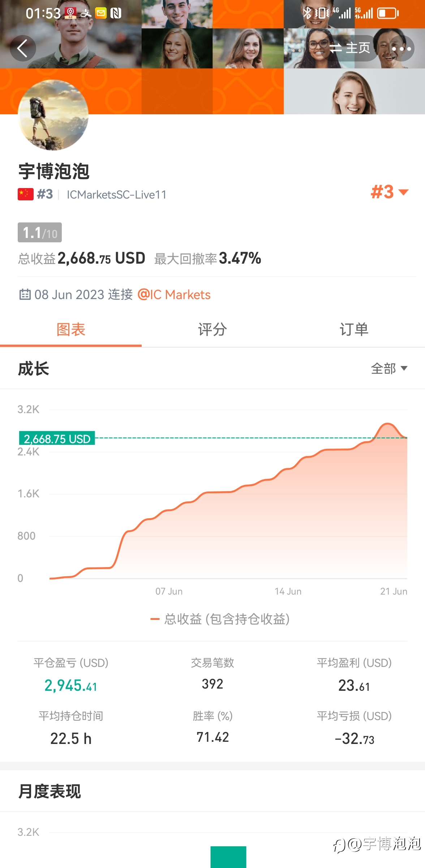Tap the China flag icon

(26, 194)
